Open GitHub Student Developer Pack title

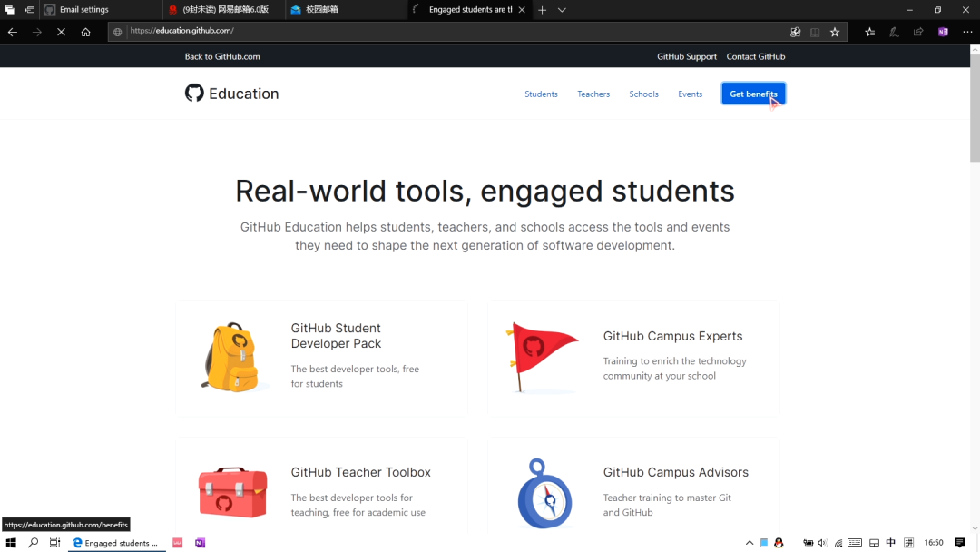[x=336, y=336]
